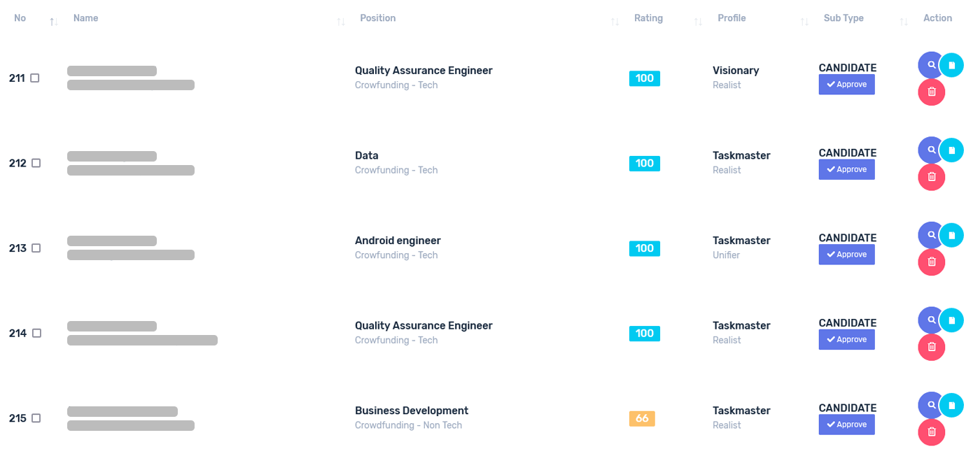Tick the checkbox next to number 211

tap(35, 78)
